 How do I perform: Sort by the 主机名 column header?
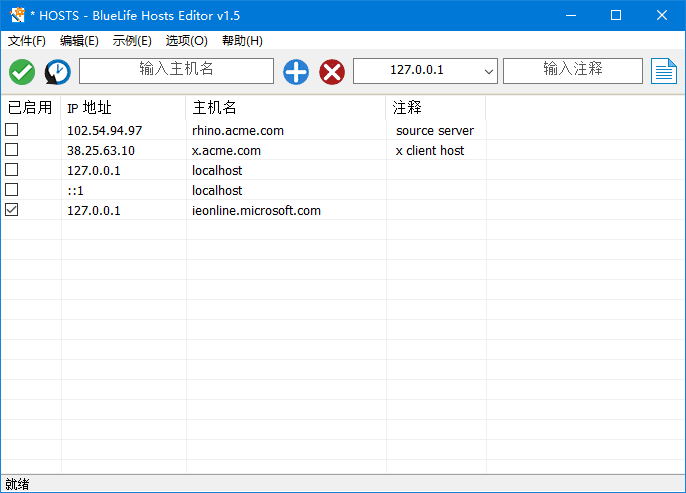click(x=285, y=107)
